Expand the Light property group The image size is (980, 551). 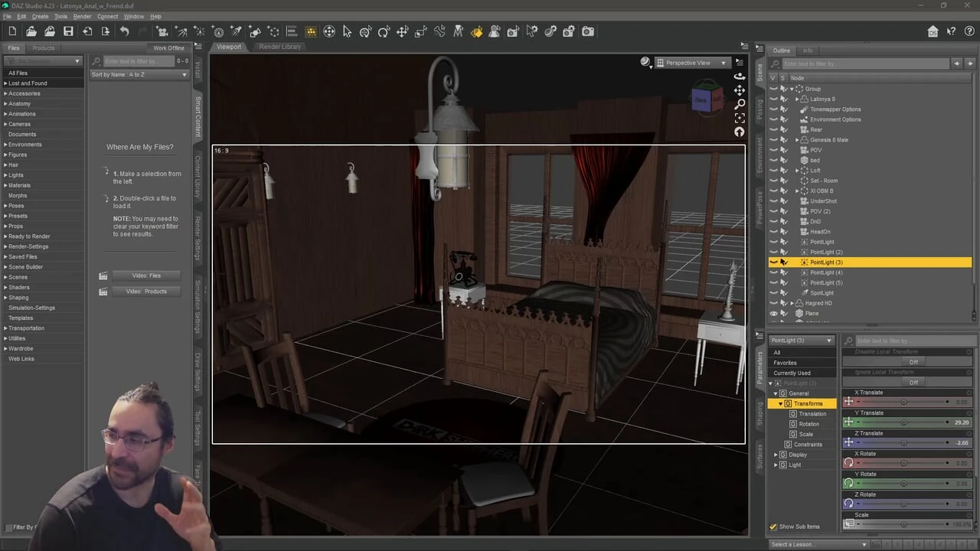[776, 465]
